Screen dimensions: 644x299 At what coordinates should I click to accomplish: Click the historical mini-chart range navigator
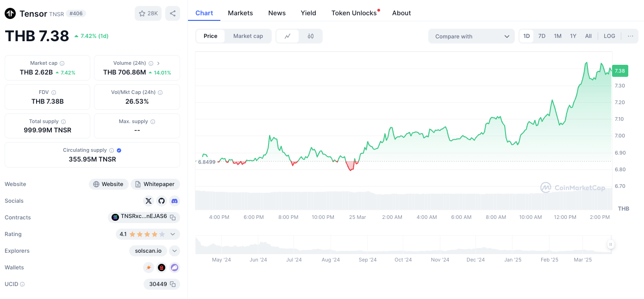pos(403,245)
